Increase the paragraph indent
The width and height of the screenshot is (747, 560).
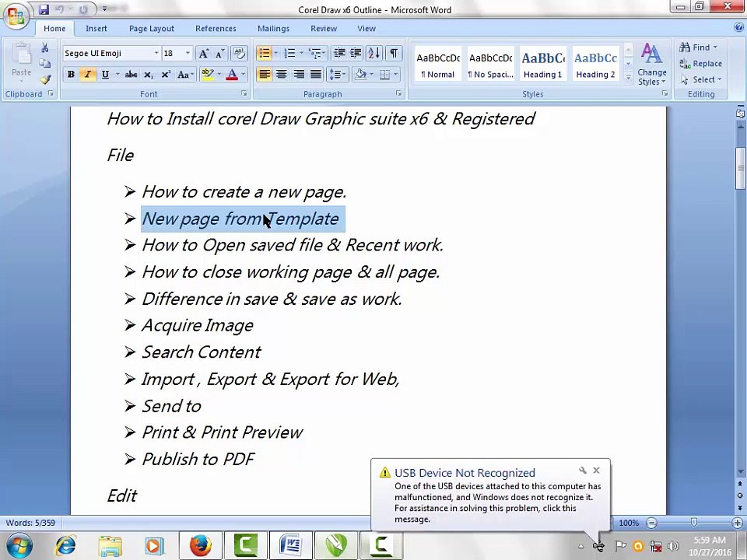(356, 53)
